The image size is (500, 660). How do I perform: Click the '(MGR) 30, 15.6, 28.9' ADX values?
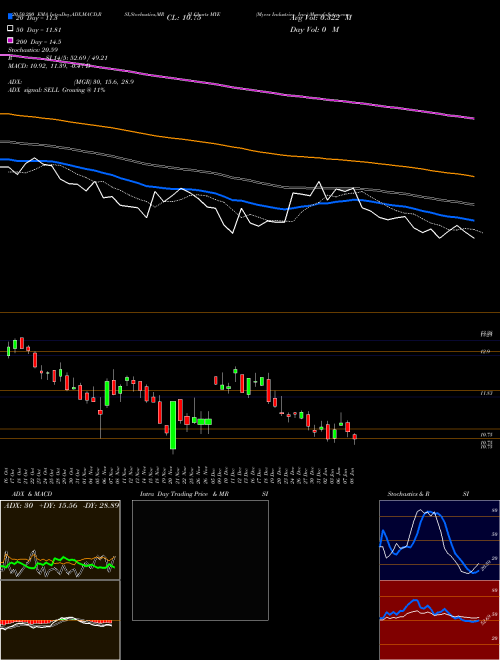[104, 82]
